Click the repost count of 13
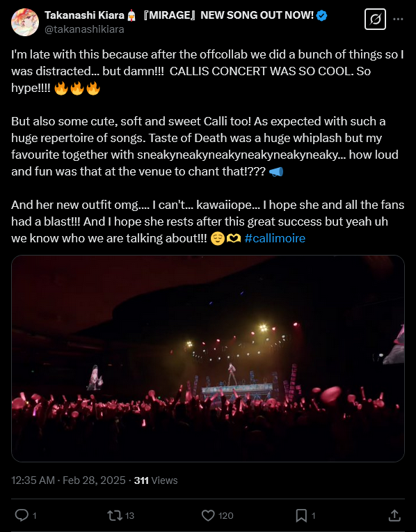The width and height of the screenshot is (416, 532). 130,516
